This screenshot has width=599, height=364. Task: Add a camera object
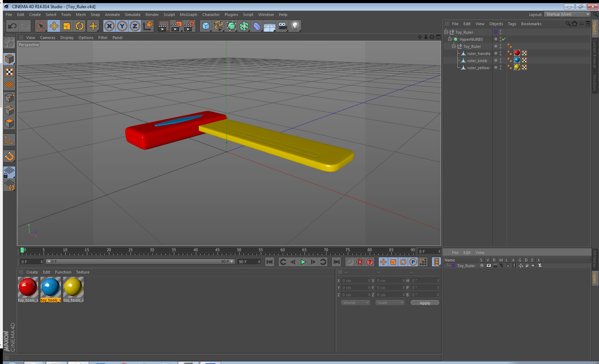[282, 26]
